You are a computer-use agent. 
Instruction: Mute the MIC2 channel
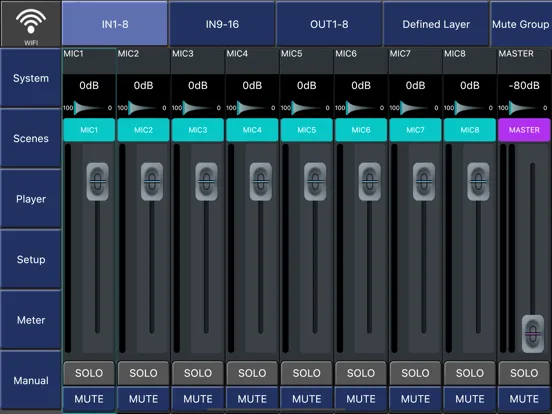(143, 399)
